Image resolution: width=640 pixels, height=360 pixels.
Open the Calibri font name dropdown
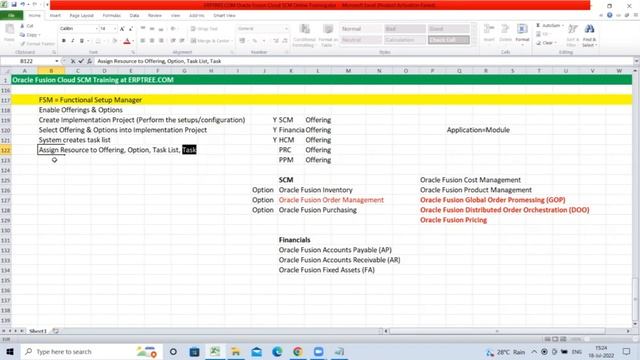point(96,29)
